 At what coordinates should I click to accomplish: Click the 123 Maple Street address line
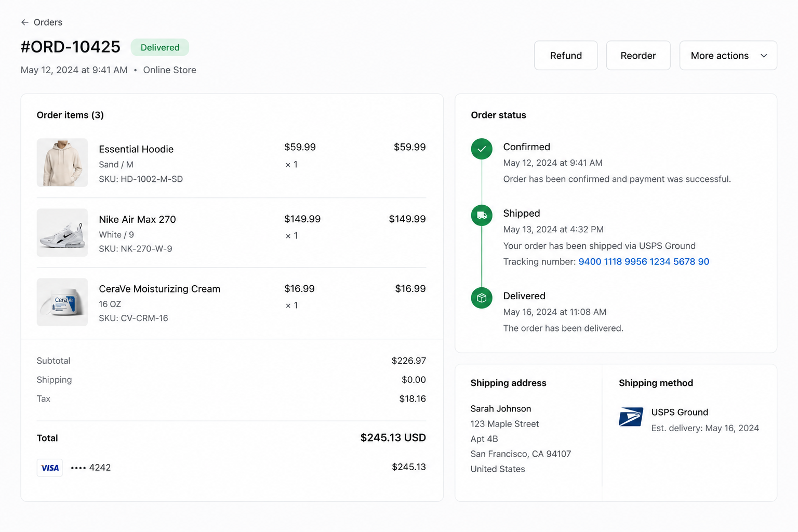[x=505, y=424]
